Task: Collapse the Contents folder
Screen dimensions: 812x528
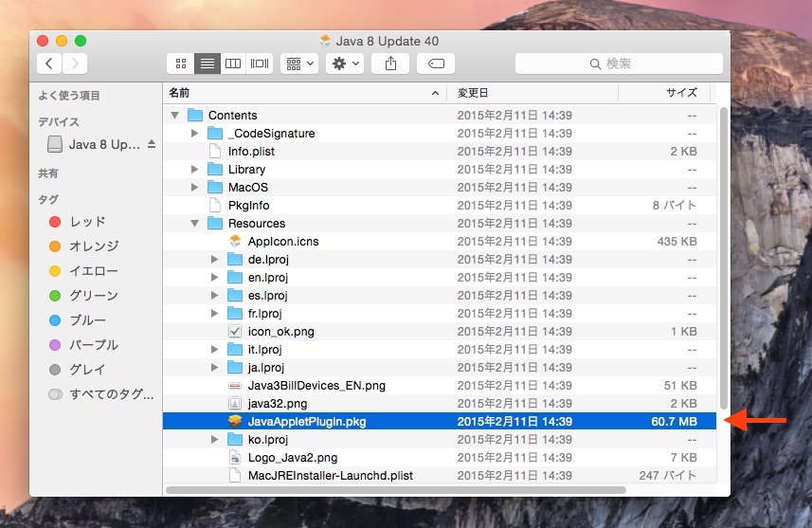Action: [175, 115]
